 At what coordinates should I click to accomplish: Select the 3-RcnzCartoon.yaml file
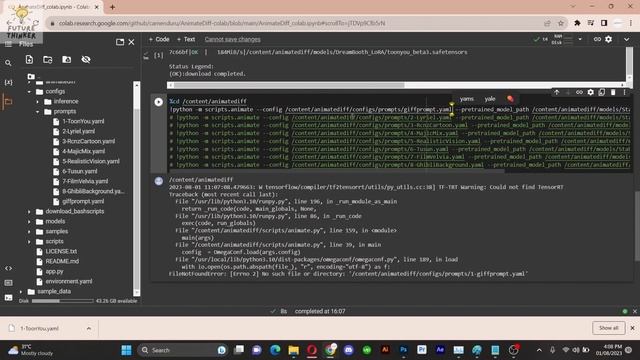click(89, 141)
